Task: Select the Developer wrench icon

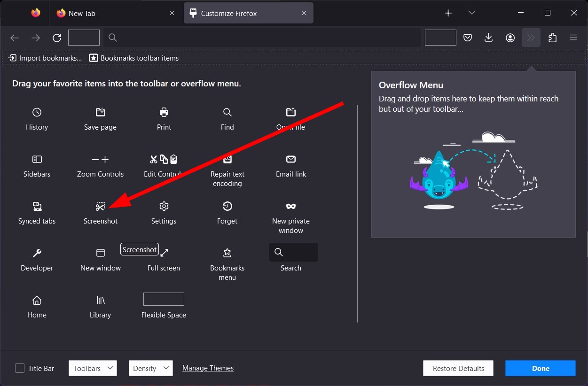Action: [37, 253]
